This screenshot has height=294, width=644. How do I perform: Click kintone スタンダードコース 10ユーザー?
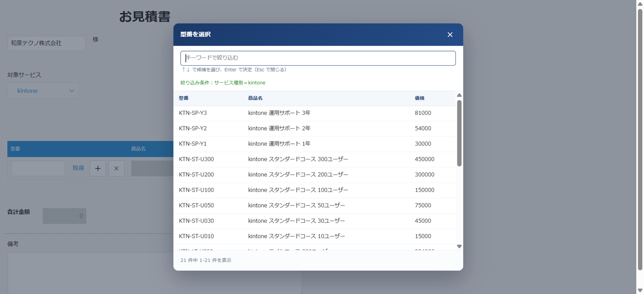(296, 236)
